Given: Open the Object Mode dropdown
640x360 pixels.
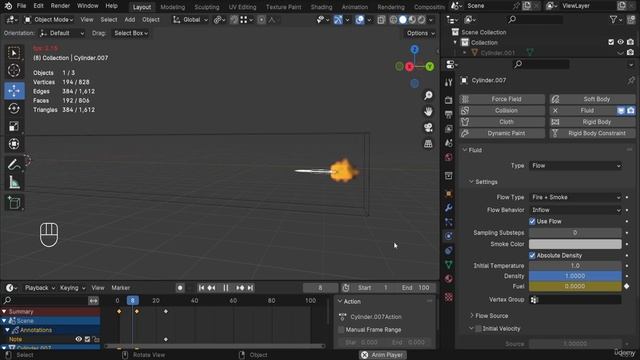Looking at the screenshot, I should pyautogui.click(x=49, y=20).
